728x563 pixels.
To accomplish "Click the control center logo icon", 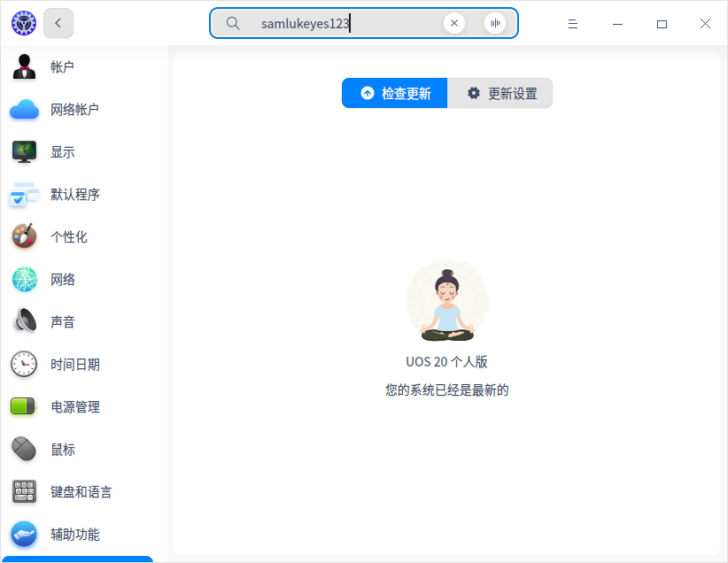I will [24, 23].
